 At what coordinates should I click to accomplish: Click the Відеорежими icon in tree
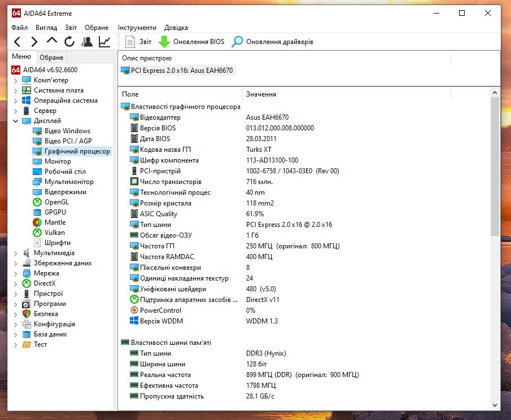37,192
